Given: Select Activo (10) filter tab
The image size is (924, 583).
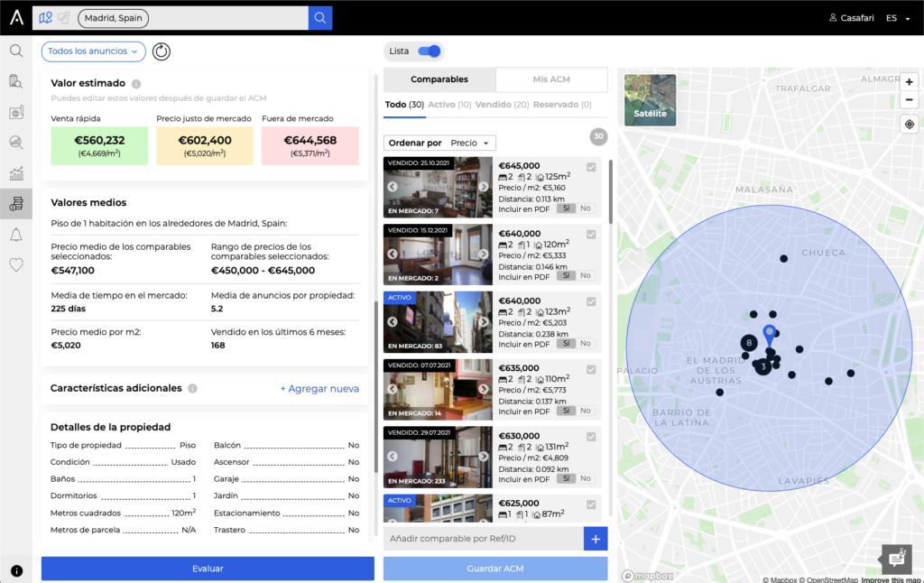Looking at the screenshot, I should pyautogui.click(x=449, y=105).
